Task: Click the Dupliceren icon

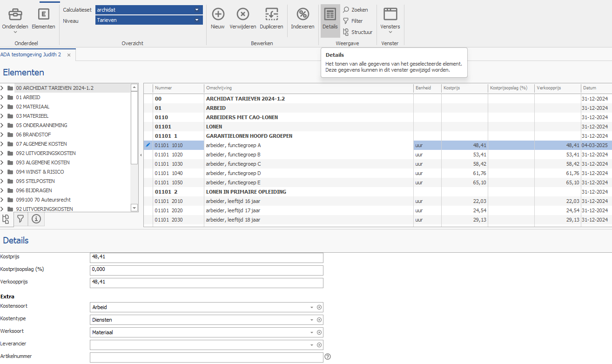Action: [x=271, y=14]
